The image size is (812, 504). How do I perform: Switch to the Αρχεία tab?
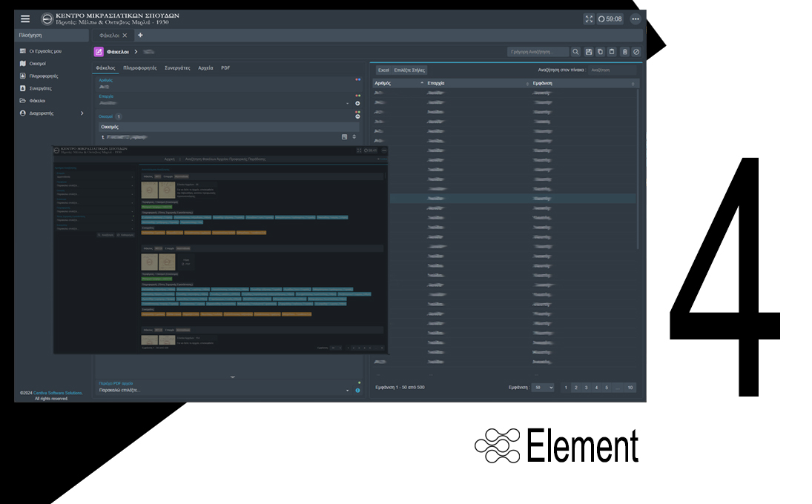coord(205,67)
